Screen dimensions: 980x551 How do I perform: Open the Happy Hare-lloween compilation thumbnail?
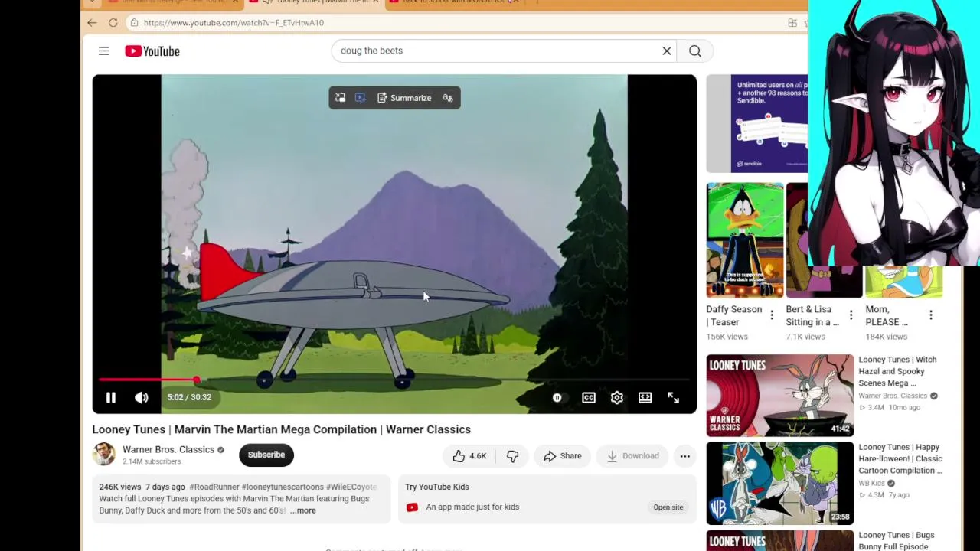[780, 484]
